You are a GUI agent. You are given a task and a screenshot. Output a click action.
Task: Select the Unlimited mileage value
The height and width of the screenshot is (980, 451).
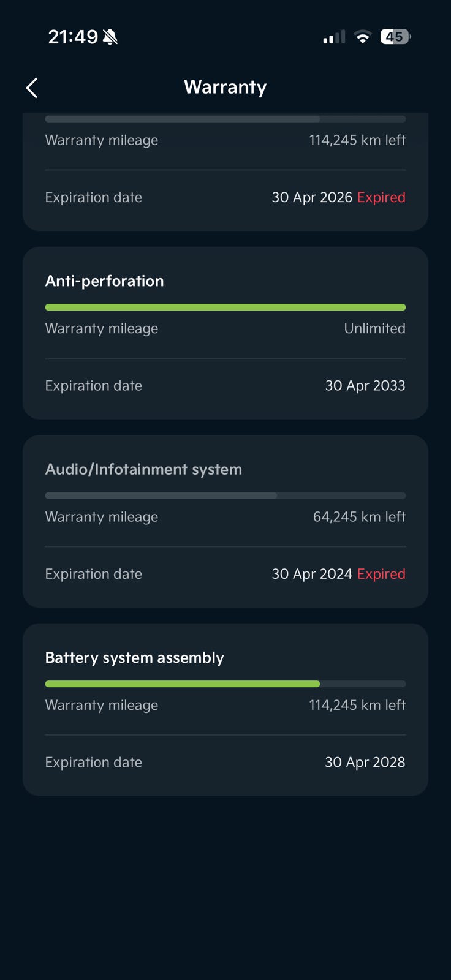[374, 328]
